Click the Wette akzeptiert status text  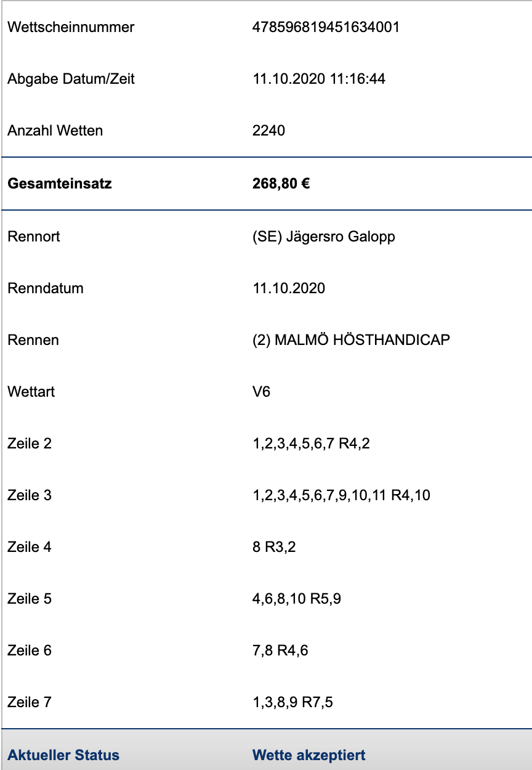(308, 755)
